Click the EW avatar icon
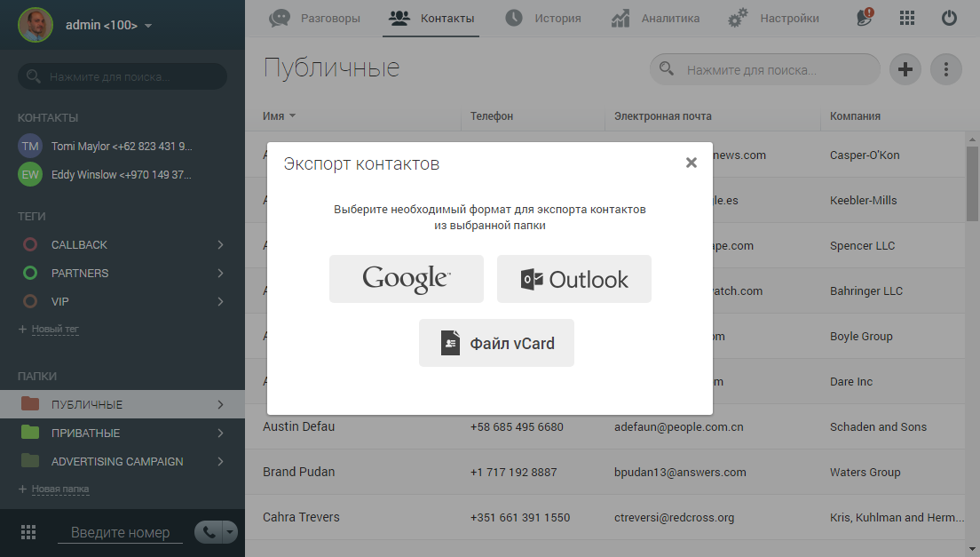Screen dimensions: 980x557 (x=30, y=174)
